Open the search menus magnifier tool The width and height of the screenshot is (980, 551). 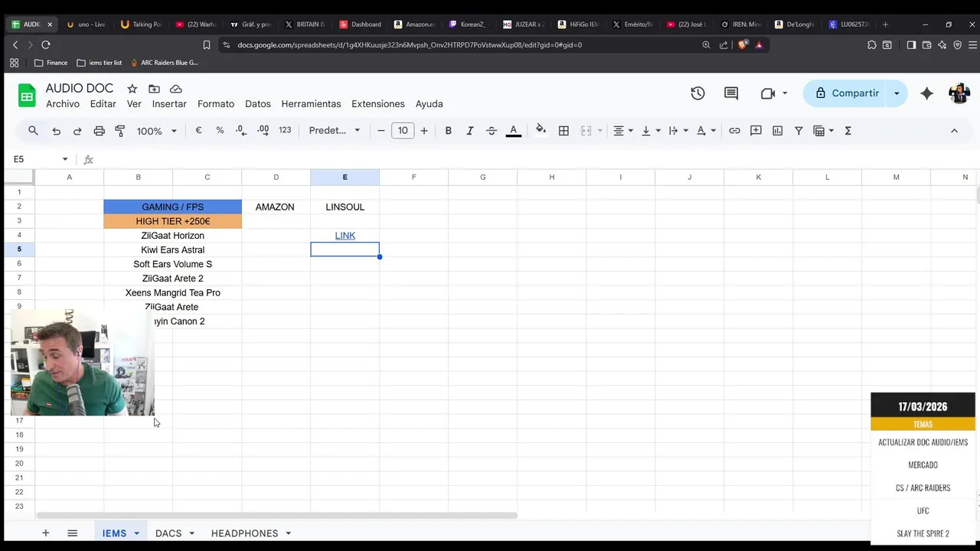pos(33,131)
